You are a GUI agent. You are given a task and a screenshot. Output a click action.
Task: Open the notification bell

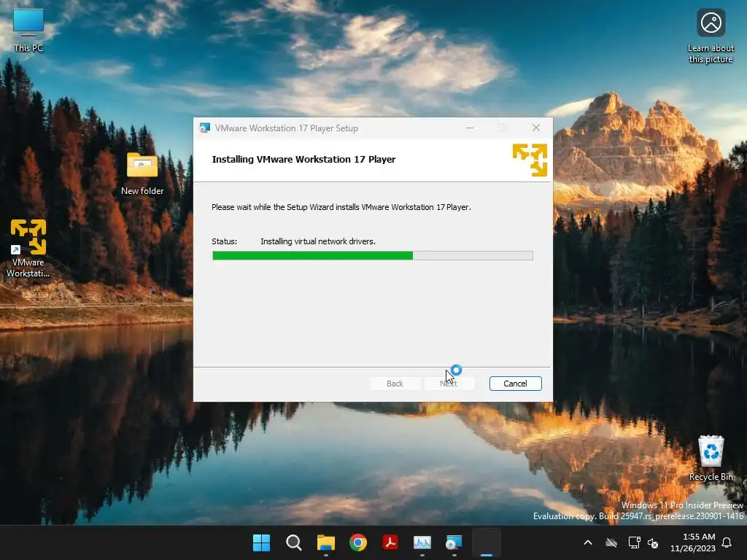pyautogui.click(x=727, y=542)
